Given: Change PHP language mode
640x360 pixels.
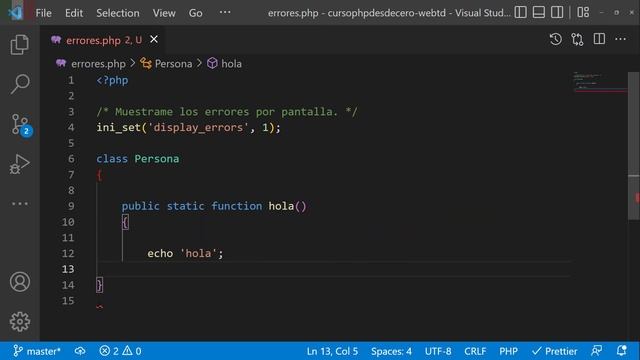Looking at the screenshot, I should [508, 351].
